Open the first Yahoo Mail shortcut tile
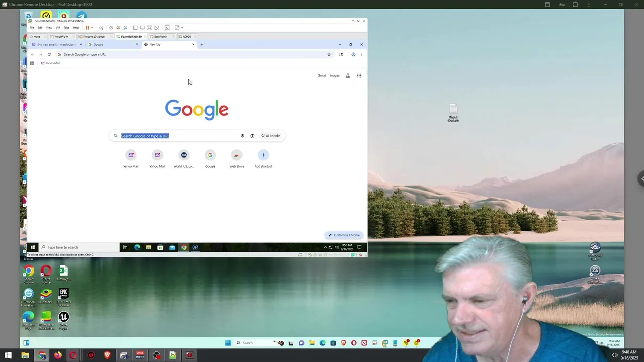 point(131,159)
